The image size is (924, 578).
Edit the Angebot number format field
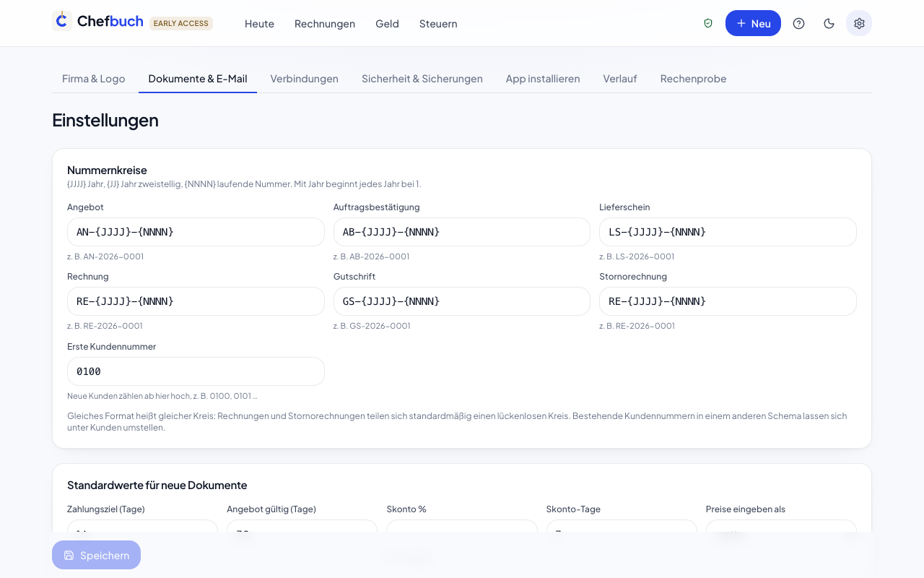(196, 232)
